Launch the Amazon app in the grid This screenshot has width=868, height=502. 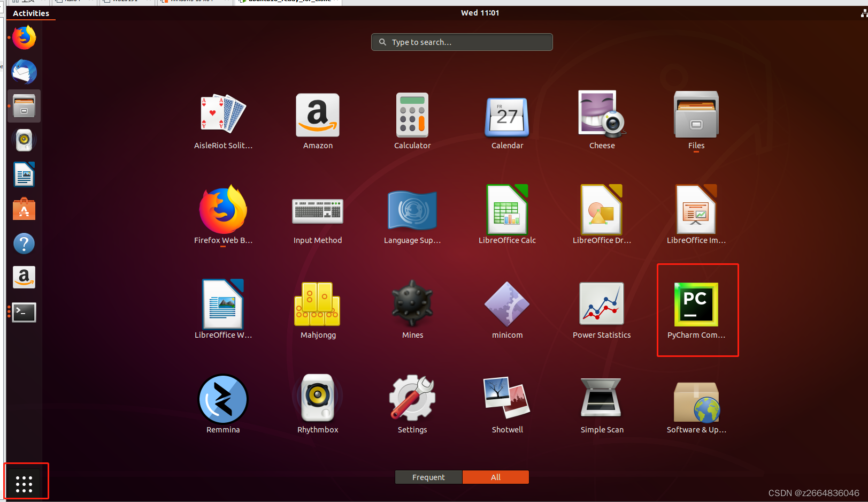[x=318, y=121]
